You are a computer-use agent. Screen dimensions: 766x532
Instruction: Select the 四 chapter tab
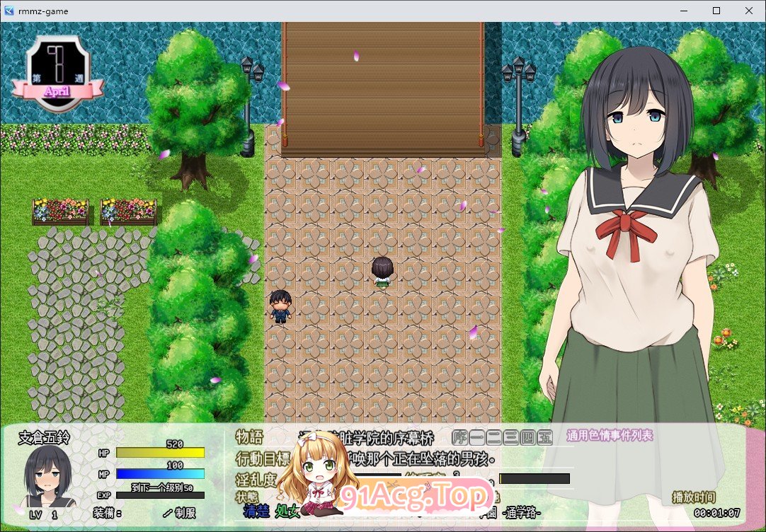(527, 438)
